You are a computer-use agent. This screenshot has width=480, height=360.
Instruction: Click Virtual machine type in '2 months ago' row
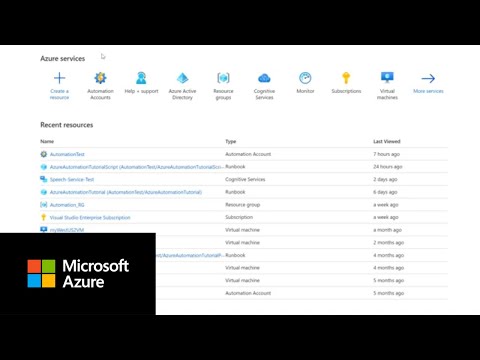click(x=242, y=242)
